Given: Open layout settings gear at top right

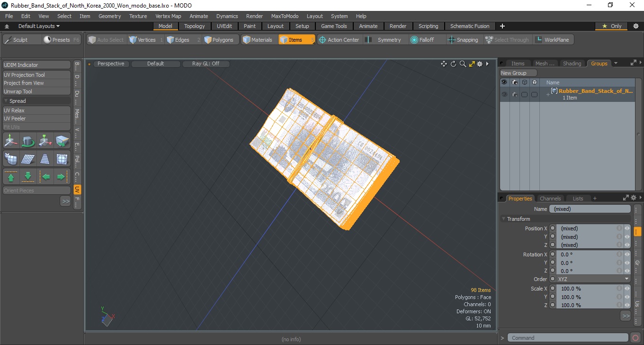Looking at the screenshot, I should pyautogui.click(x=635, y=26).
